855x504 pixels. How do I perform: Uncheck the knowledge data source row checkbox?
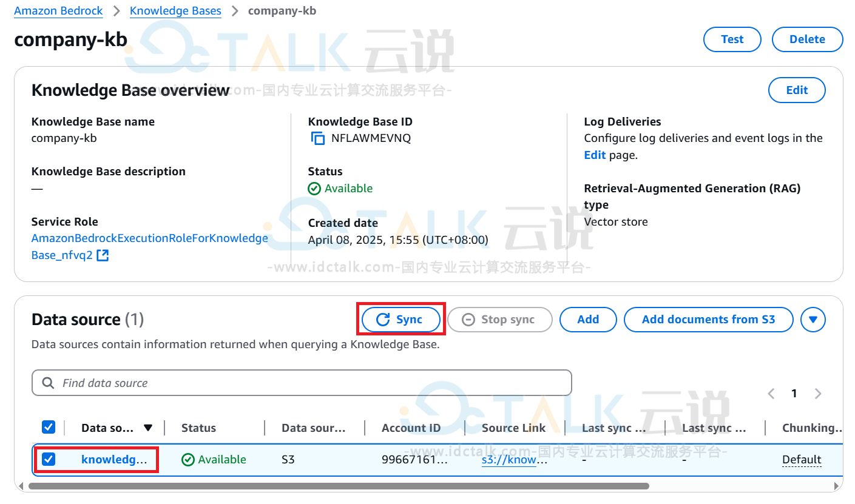click(49, 460)
